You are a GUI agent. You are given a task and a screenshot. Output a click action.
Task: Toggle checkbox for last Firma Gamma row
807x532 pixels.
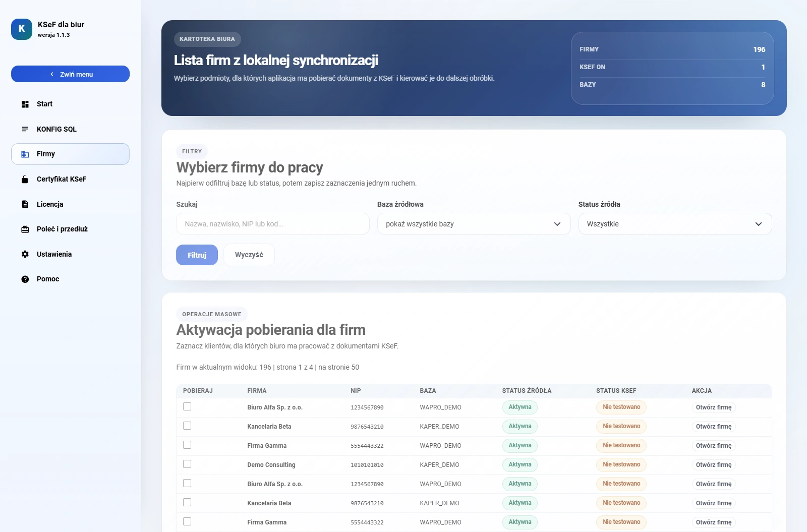tap(187, 521)
